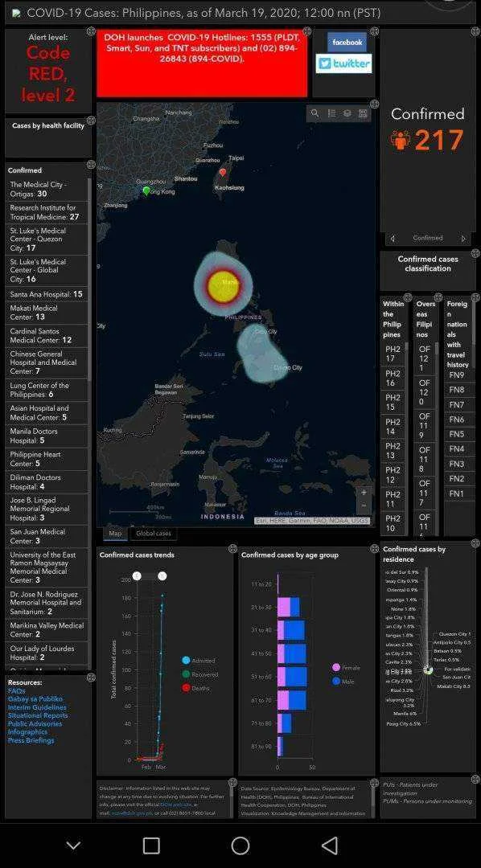Viewport: 481px width, 868px height.
Task: Select the green pin at Hong Kong
Action: pyautogui.click(x=146, y=191)
